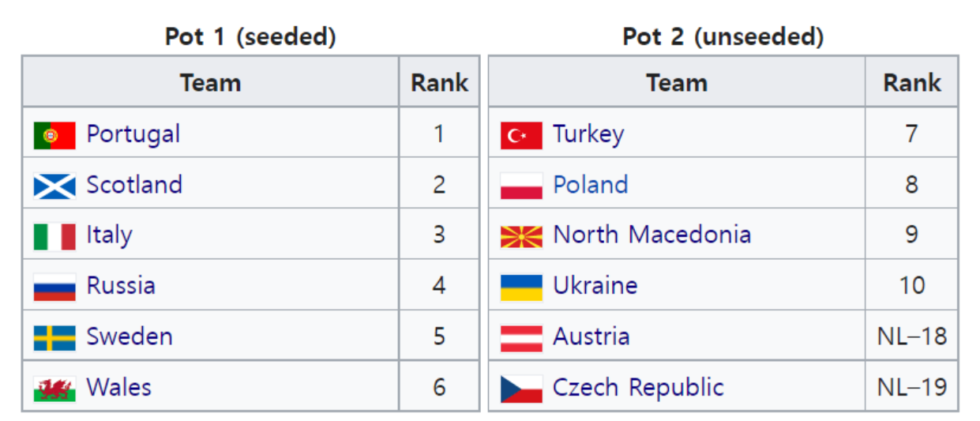Follow the Wales team link
The height and width of the screenshot is (421, 980).
[119, 387]
